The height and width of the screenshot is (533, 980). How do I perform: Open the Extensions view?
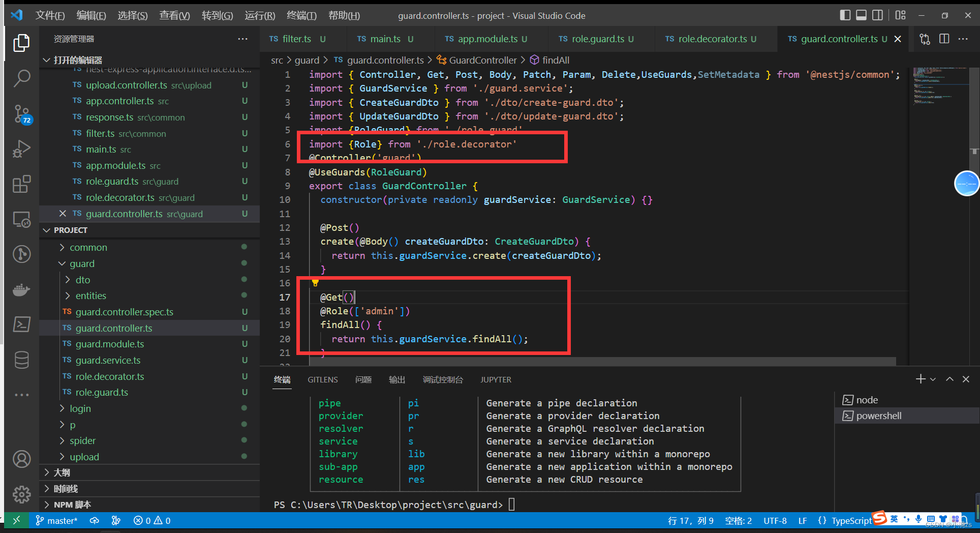click(x=21, y=184)
